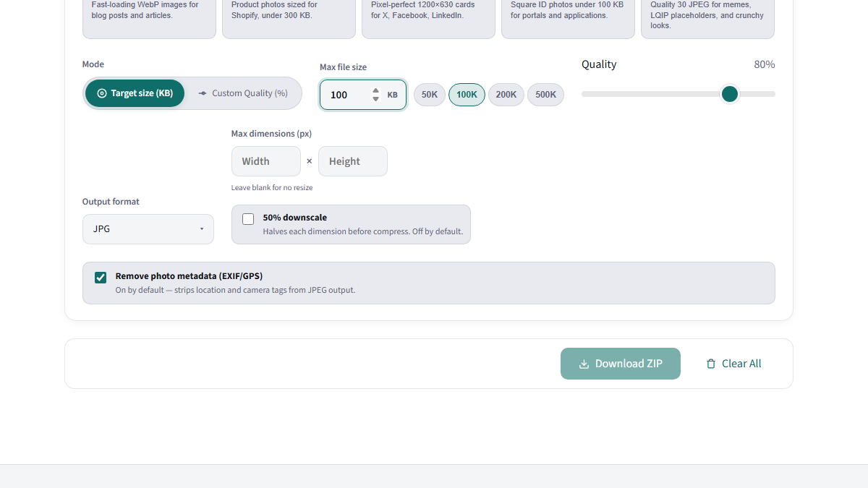Viewport: 868px width, 488px height.
Task: Click the Width dimension field
Action: click(266, 161)
